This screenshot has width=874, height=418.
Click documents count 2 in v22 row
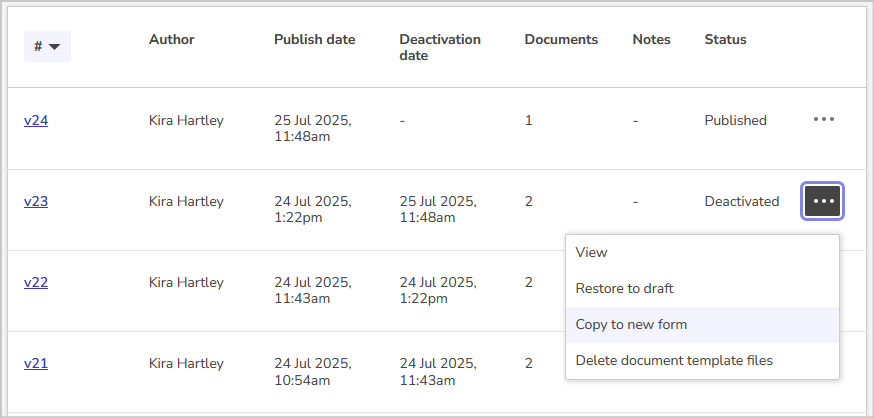[x=528, y=283]
